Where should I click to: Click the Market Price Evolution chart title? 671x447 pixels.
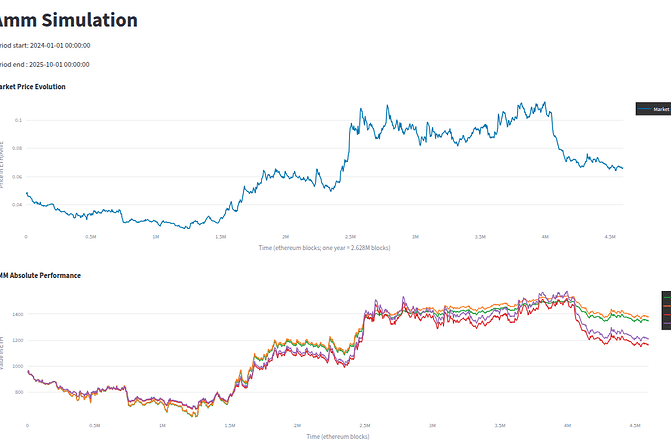click(32, 87)
